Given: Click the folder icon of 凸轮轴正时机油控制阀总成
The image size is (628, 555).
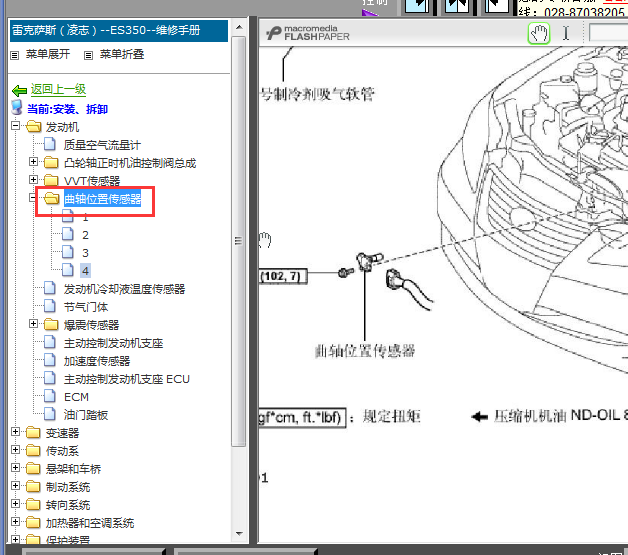Looking at the screenshot, I should click(51, 162).
